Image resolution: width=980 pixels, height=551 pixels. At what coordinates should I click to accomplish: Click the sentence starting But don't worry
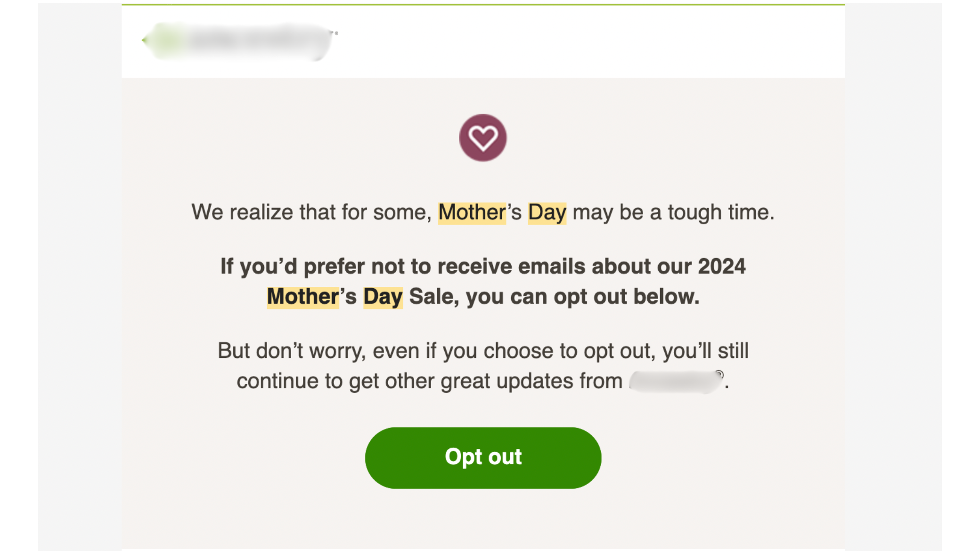[483, 366]
